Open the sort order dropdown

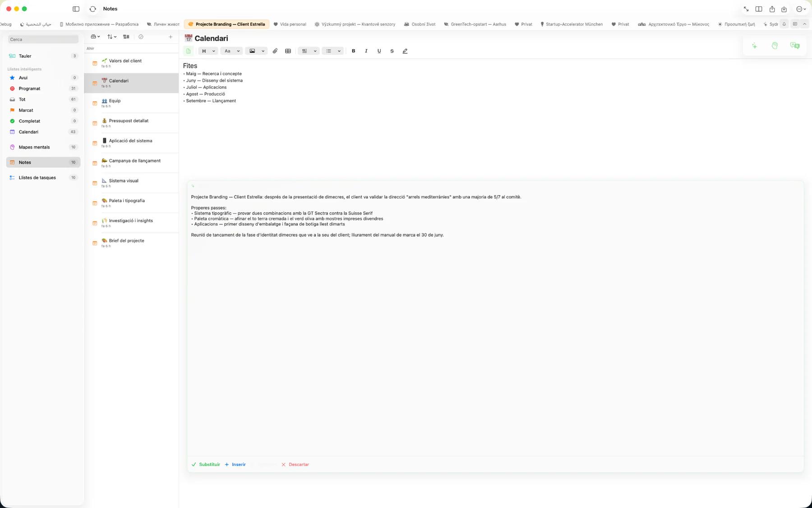click(112, 37)
